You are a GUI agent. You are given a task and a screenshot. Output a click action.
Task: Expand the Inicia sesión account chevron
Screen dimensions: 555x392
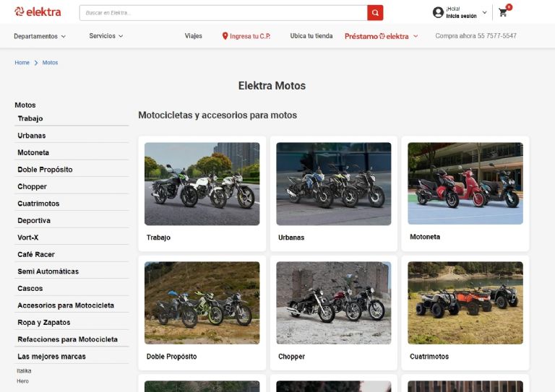pyautogui.click(x=484, y=12)
